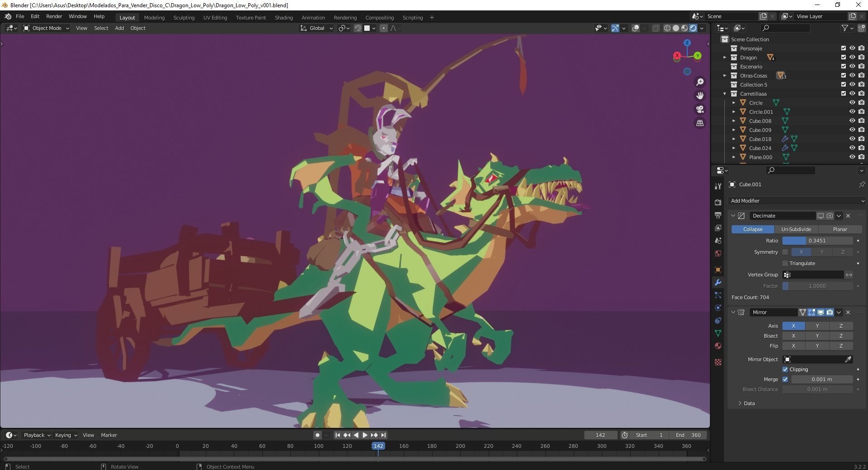
Task: Toggle Triangulate checkbox in Decimate
Action: [785, 263]
